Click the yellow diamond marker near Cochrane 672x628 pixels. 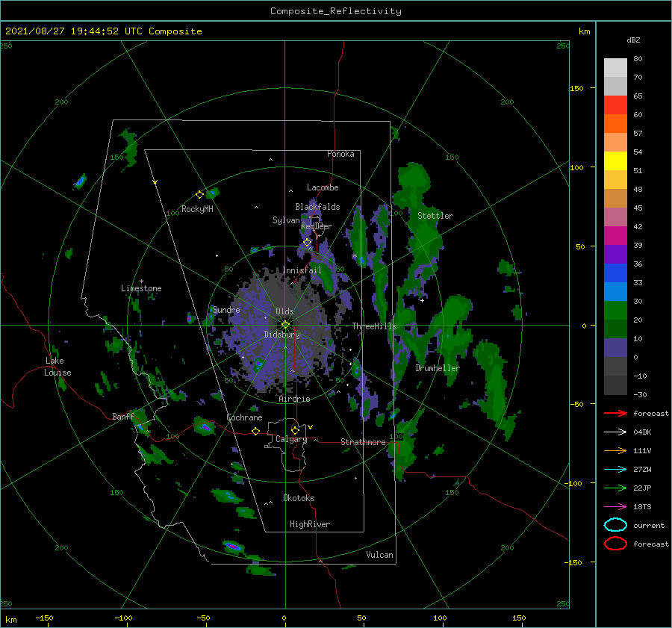coord(256,431)
